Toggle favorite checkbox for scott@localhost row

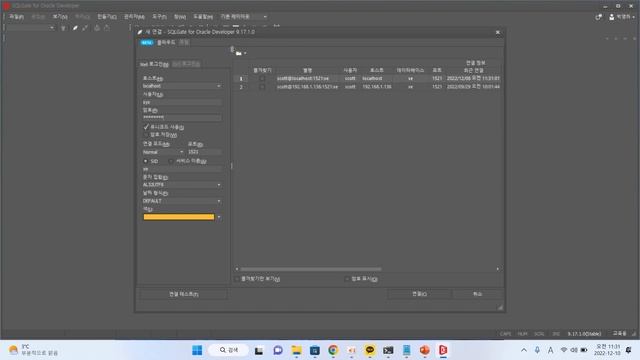pyautogui.click(x=262, y=78)
